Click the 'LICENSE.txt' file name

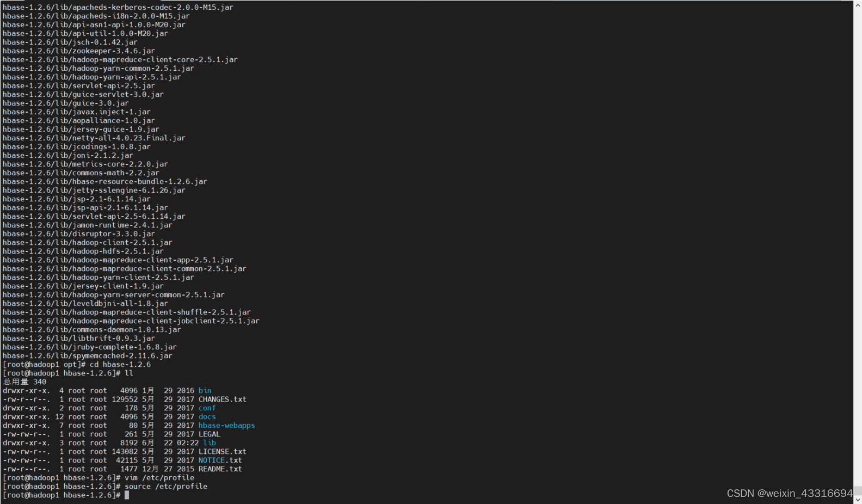point(223,452)
